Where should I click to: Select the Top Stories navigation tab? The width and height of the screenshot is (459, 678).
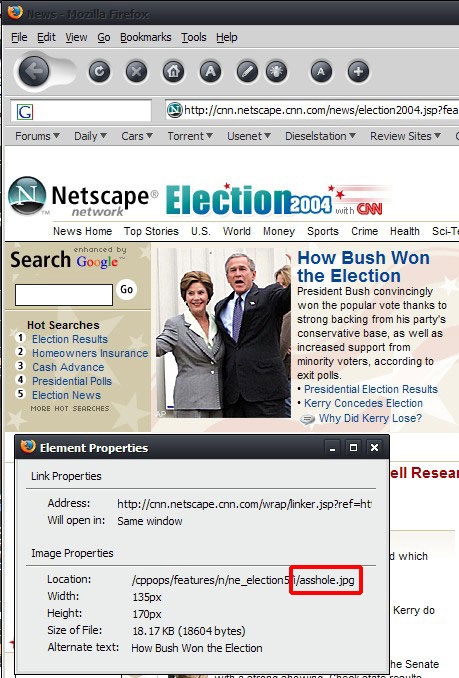(x=151, y=231)
